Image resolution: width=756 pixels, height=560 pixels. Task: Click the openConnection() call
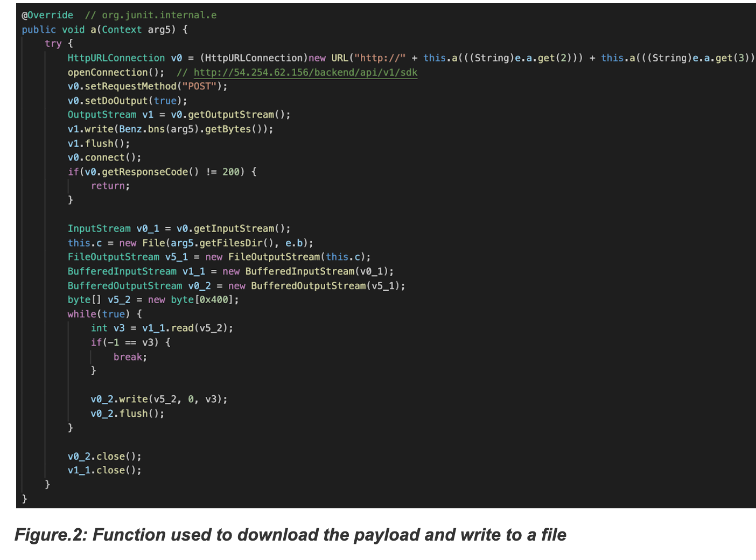tap(116, 72)
